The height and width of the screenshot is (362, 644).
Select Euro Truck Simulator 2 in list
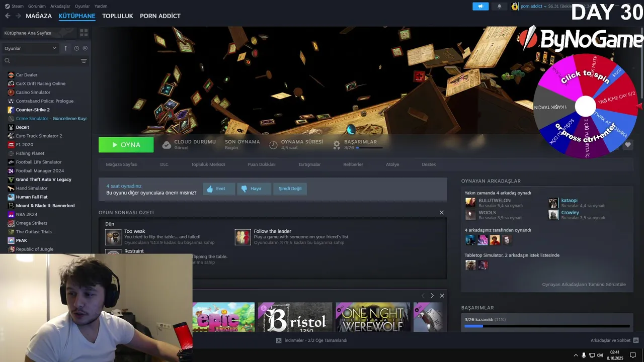click(39, 136)
